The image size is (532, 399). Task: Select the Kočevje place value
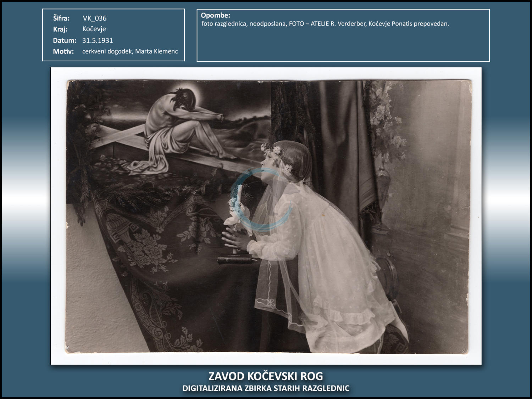tap(94, 29)
